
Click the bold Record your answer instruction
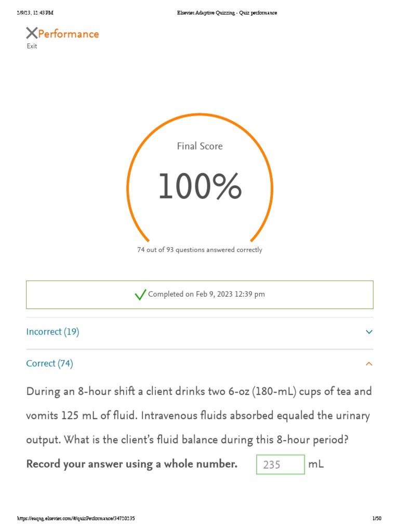click(x=132, y=464)
